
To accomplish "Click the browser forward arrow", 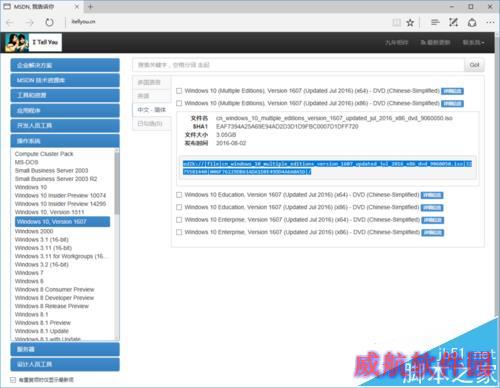I will click(30, 22).
